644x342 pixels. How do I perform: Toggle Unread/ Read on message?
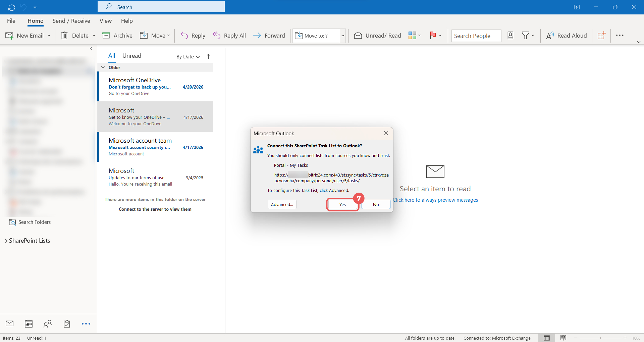378,36
